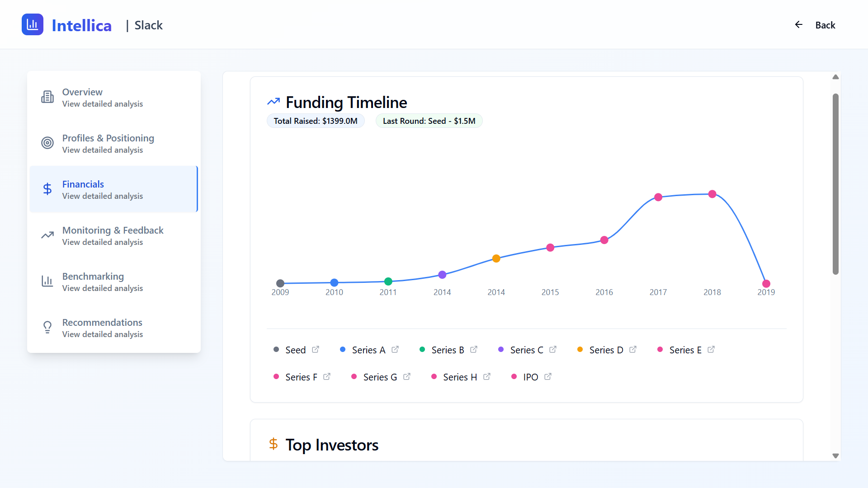Click external link icon beside Series H
The height and width of the screenshot is (488, 868).
(x=487, y=376)
